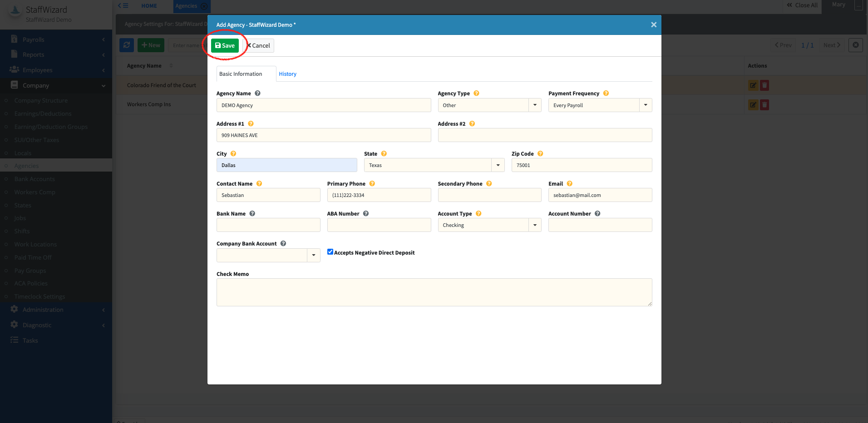Close the Add Agency dialog
Viewport: 868px width, 423px height.
653,25
